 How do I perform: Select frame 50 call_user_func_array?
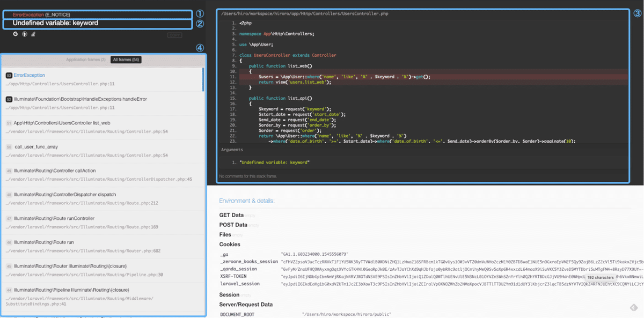pos(103,151)
